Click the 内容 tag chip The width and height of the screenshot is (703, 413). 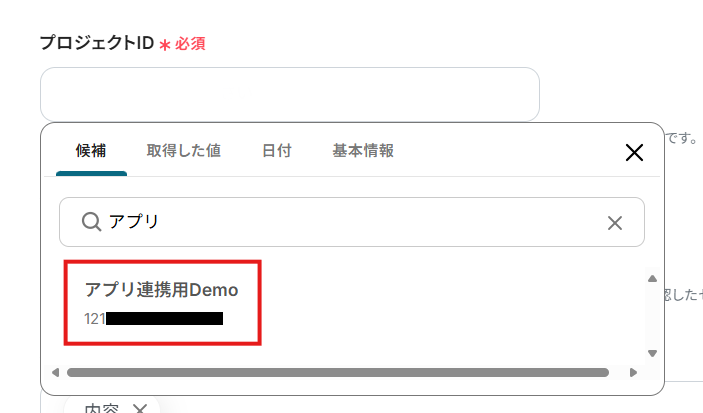[x=101, y=408]
